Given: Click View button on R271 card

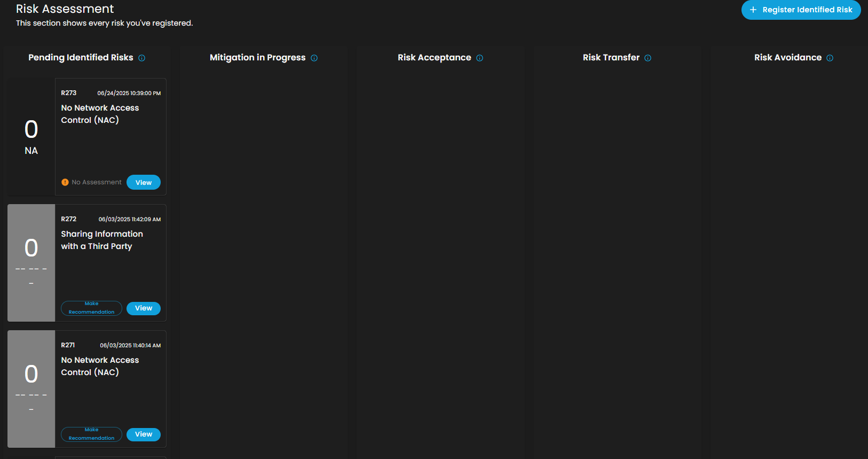Looking at the screenshot, I should tap(144, 434).
